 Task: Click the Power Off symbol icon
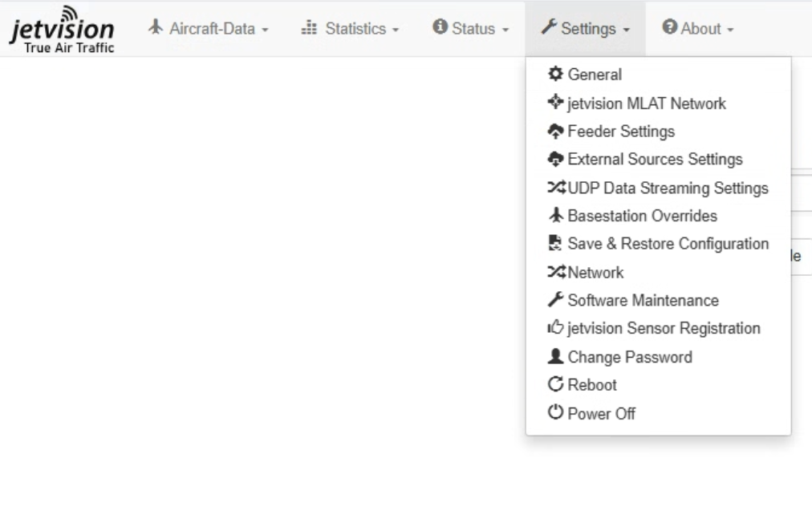click(x=554, y=414)
